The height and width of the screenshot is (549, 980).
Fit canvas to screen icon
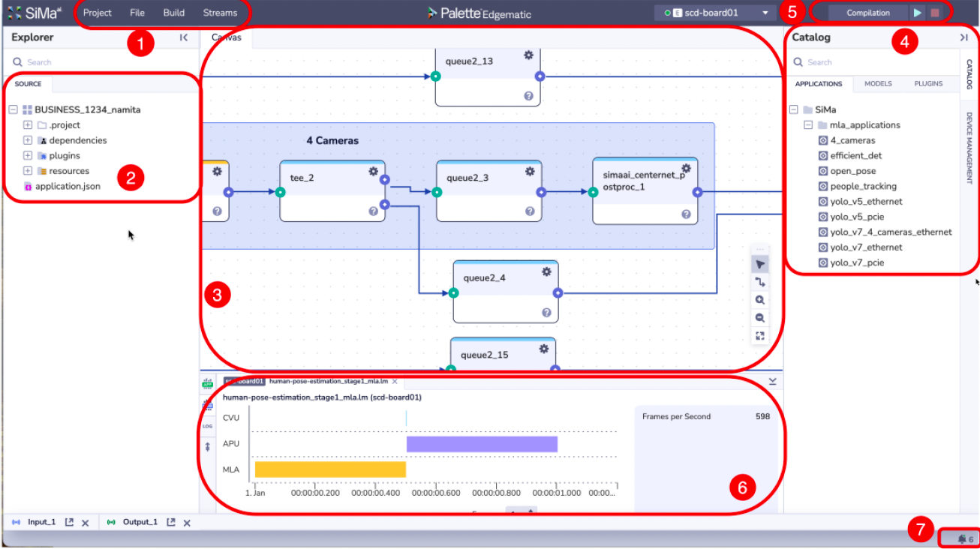pyautogui.click(x=760, y=335)
